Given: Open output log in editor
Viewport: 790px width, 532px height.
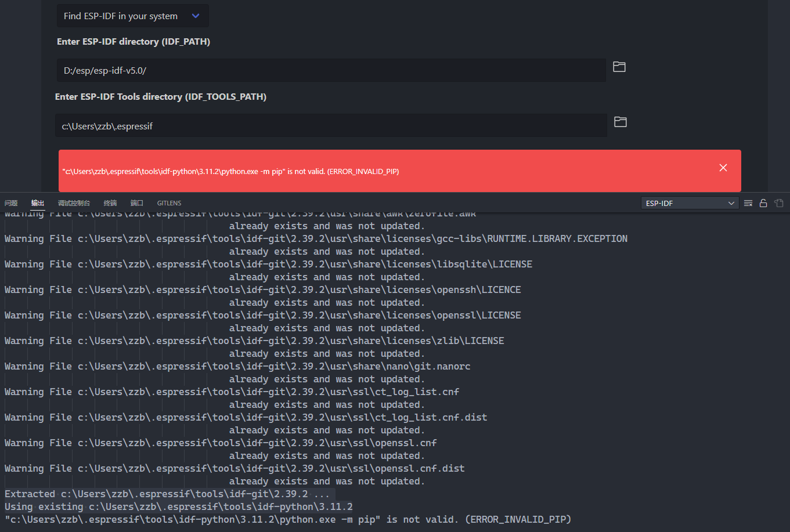Looking at the screenshot, I should tap(779, 203).
